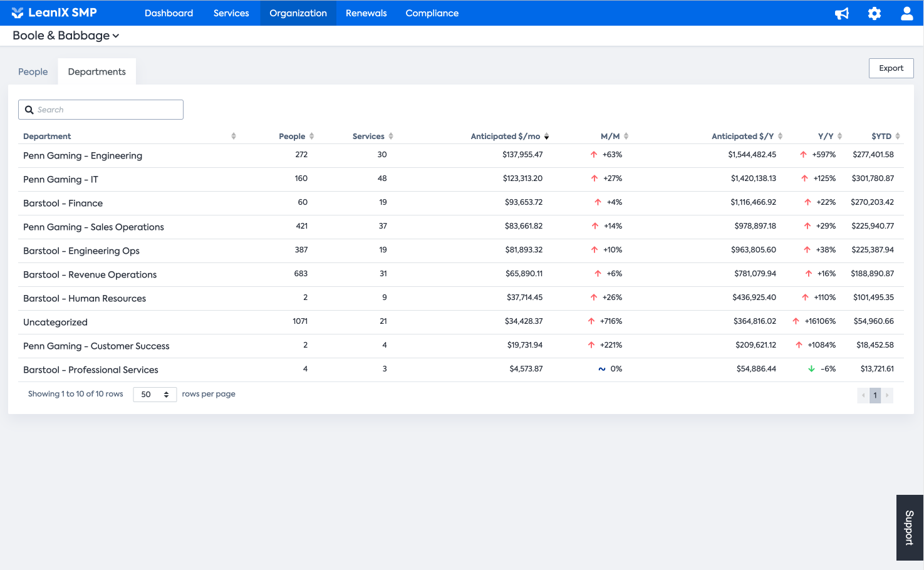Open the Renewals navigation item
The image size is (924, 570).
tap(366, 13)
